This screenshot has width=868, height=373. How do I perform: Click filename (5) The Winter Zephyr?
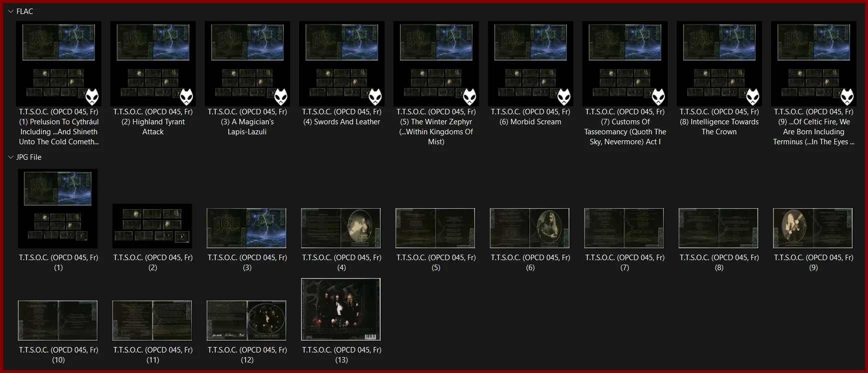436,127
